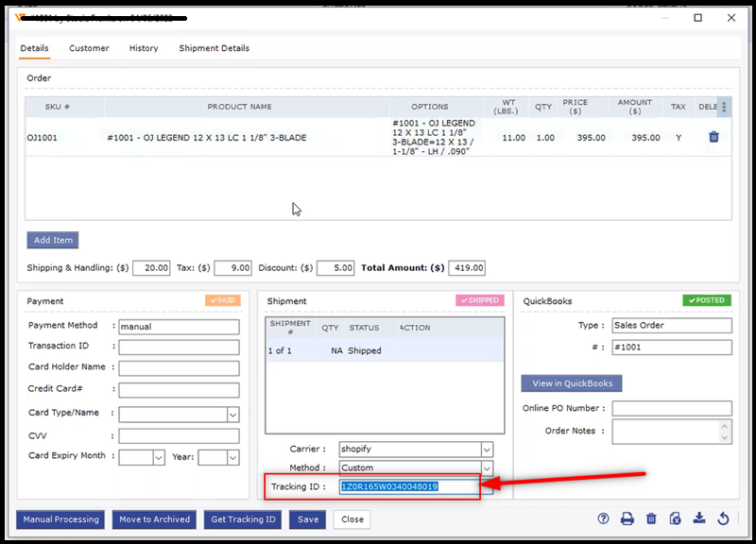
Task: Print the order using printer icon
Action: pos(627,518)
